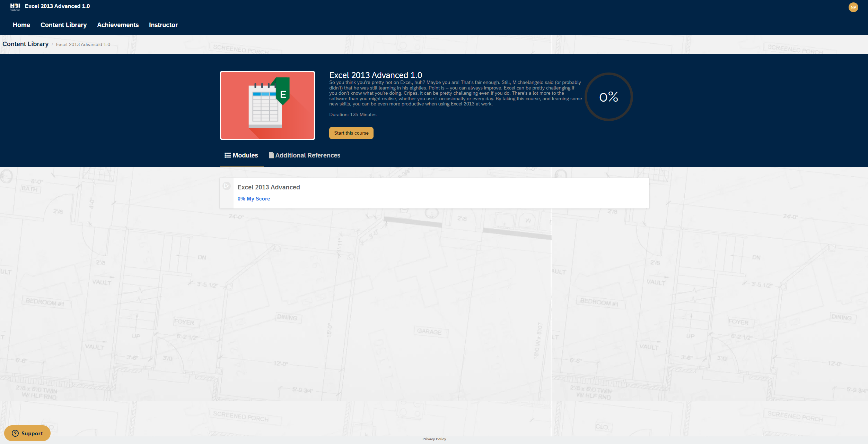The width and height of the screenshot is (868, 444).
Task: Switch to the Additional References tab
Action: (x=308, y=155)
